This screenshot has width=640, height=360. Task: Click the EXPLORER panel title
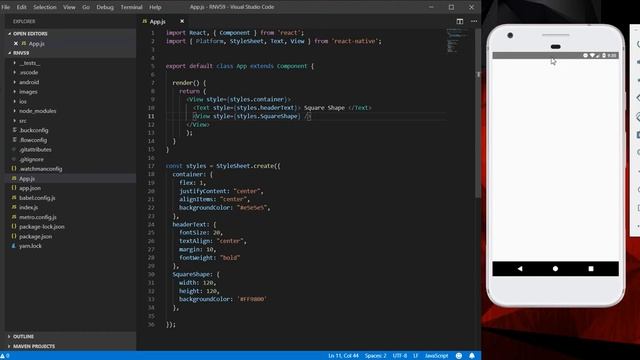pos(24,21)
